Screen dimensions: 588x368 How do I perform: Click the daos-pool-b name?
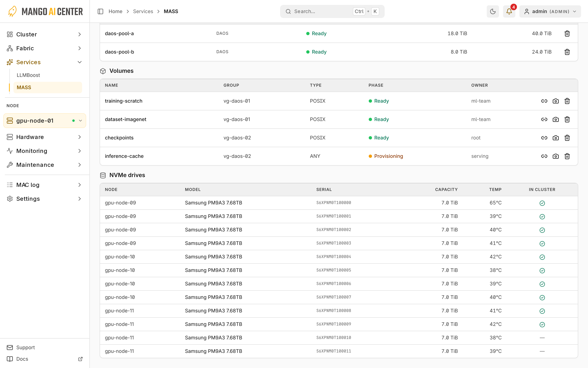coord(120,52)
